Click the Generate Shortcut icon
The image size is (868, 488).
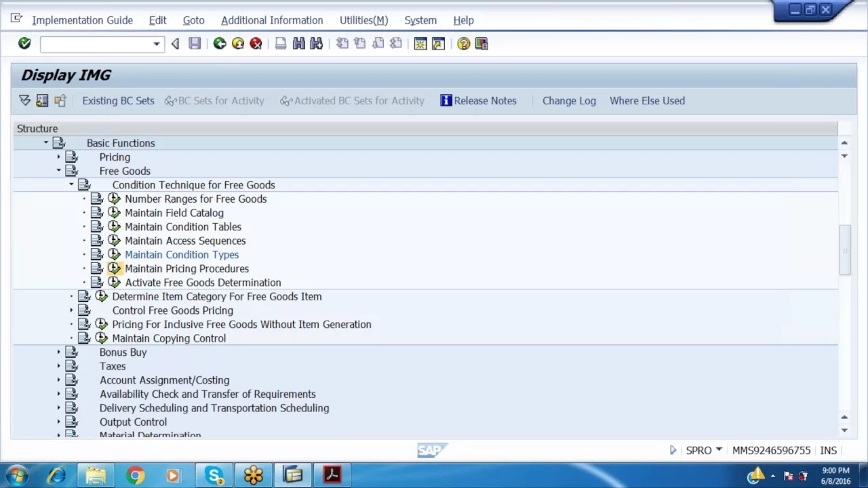click(x=438, y=43)
